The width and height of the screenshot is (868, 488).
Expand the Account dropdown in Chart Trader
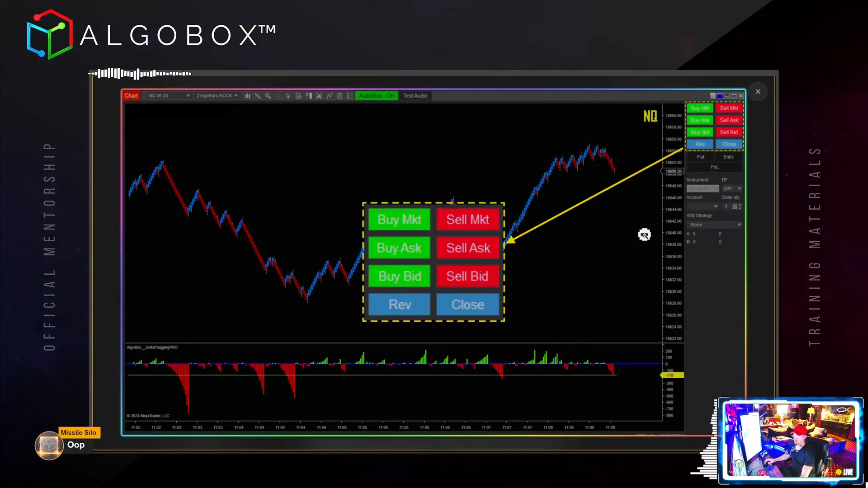point(703,206)
